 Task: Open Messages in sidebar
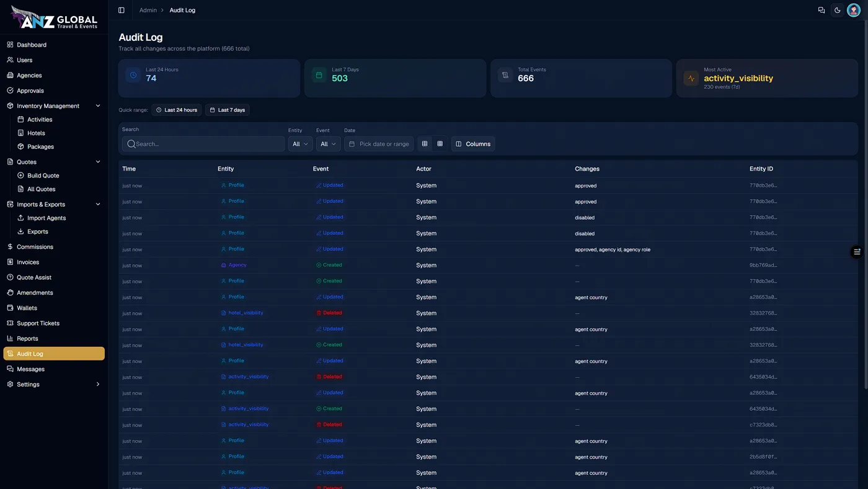(x=54, y=369)
